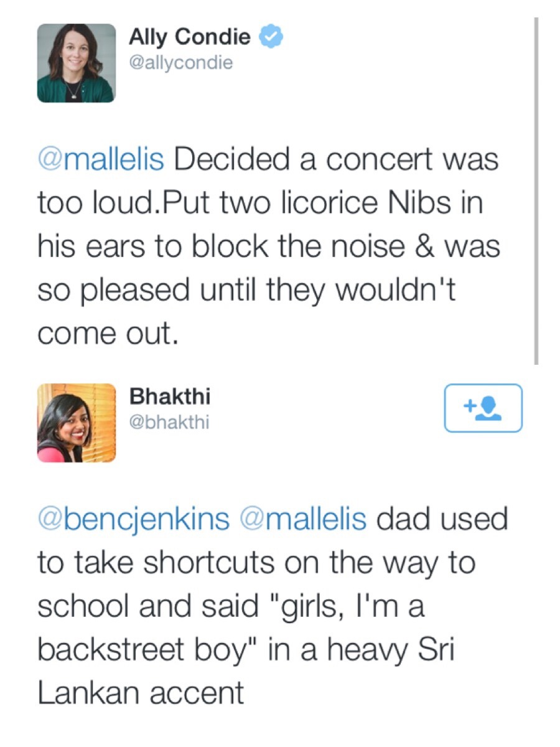
Task: Click the Bhakthi display name
Action: [169, 397]
